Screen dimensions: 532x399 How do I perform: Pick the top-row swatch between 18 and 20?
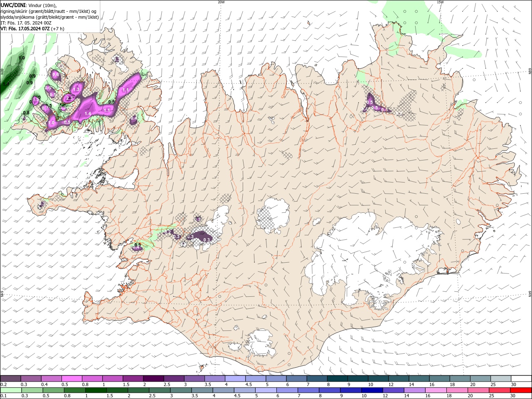pos(460,378)
